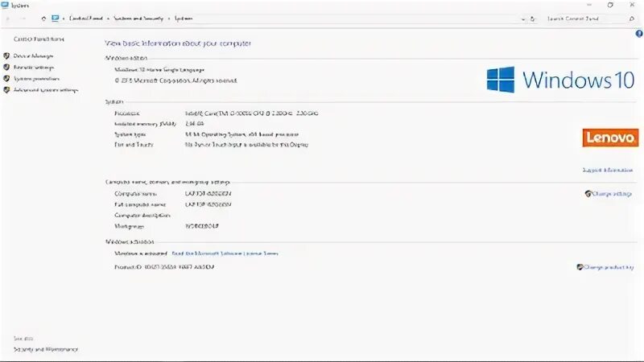Select the WORKGROUP value
The width and height of the screenshot is (644, 362).
click(202, 226)
